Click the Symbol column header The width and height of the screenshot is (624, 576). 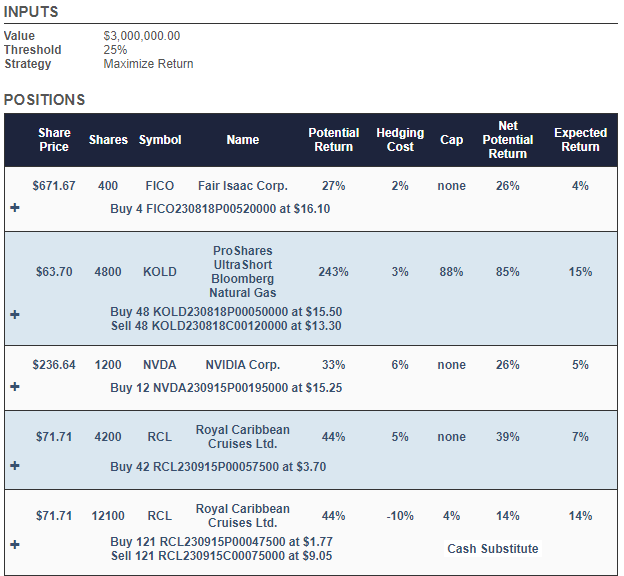(x=160, y=140)
